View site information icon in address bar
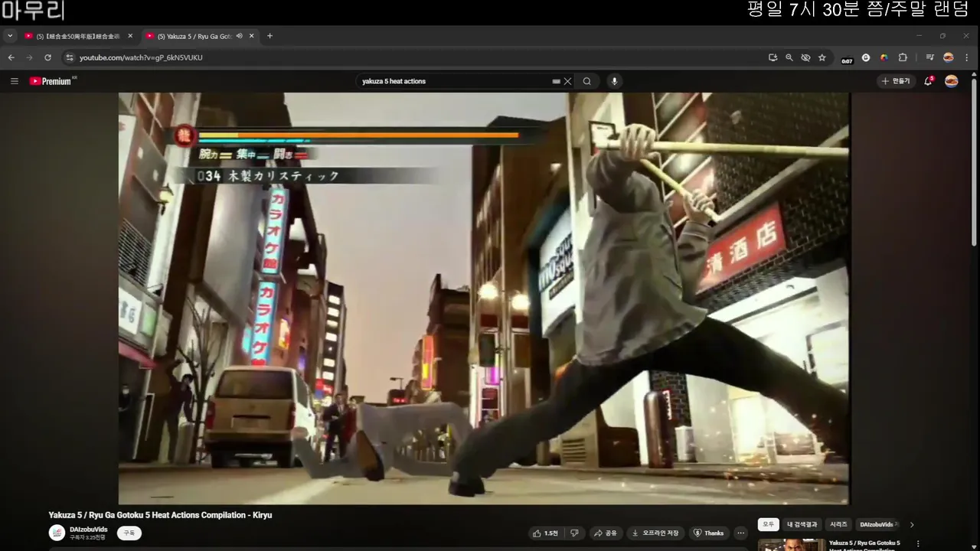 pyautogui.click(x=70, y=57)
